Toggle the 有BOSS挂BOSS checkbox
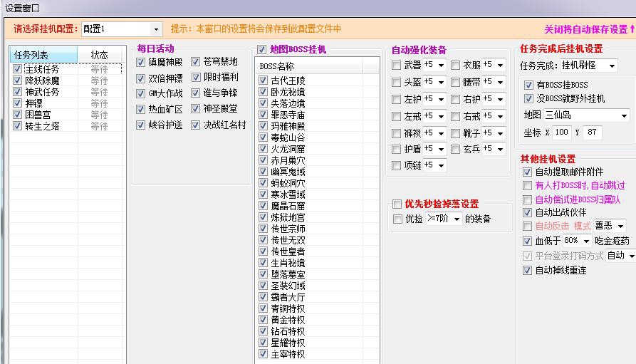The height and width of the screenshot is (364, 636). (528, 85)
